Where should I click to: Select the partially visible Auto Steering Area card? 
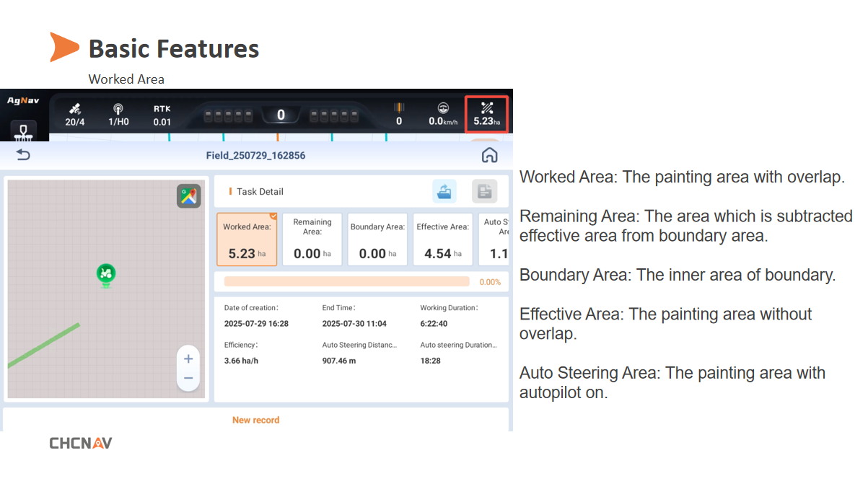click(x=496, y=239)
